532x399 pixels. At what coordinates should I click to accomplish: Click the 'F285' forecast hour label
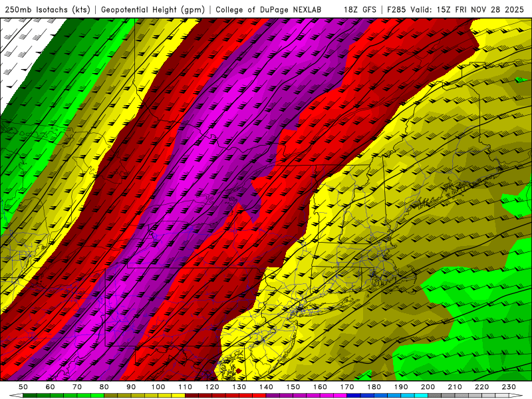click(396, 10)
